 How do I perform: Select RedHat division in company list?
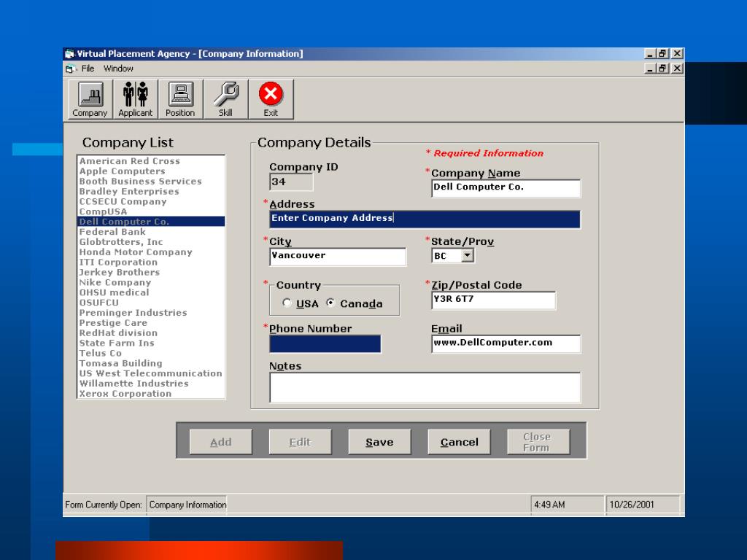click(151, 332)
